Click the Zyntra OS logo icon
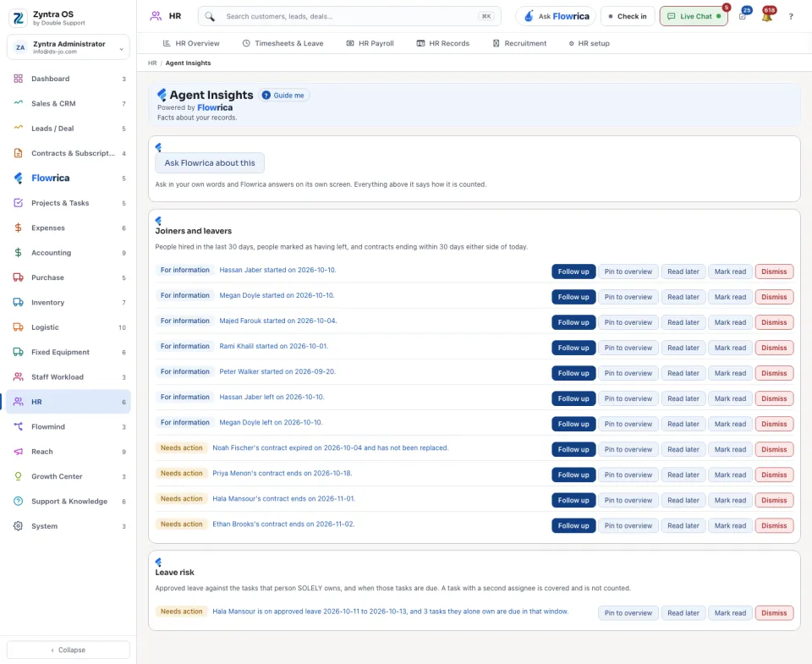This screenshot has height=664, width=812. click(x=18, y=18)
